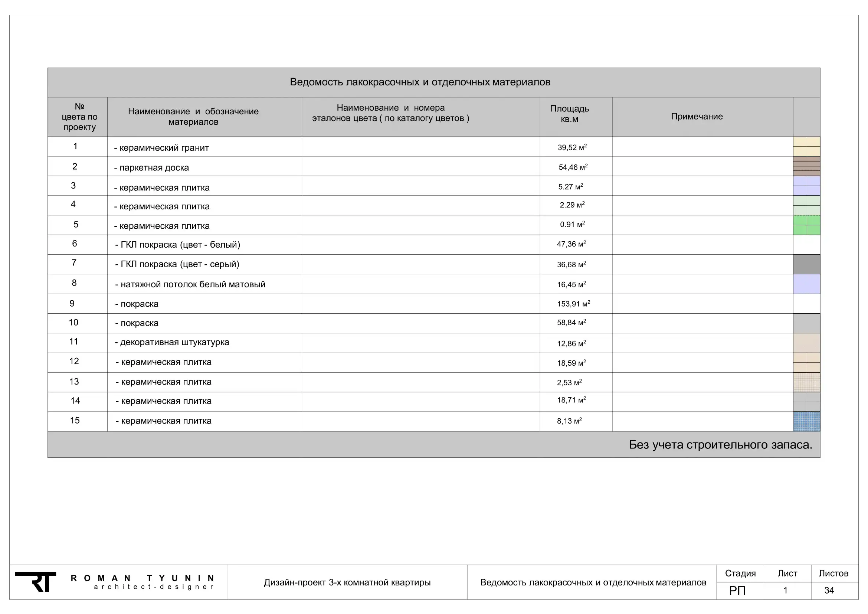Click the area value 39,52 м²
This screenshot has height=614, width=868.
[572, 147]
